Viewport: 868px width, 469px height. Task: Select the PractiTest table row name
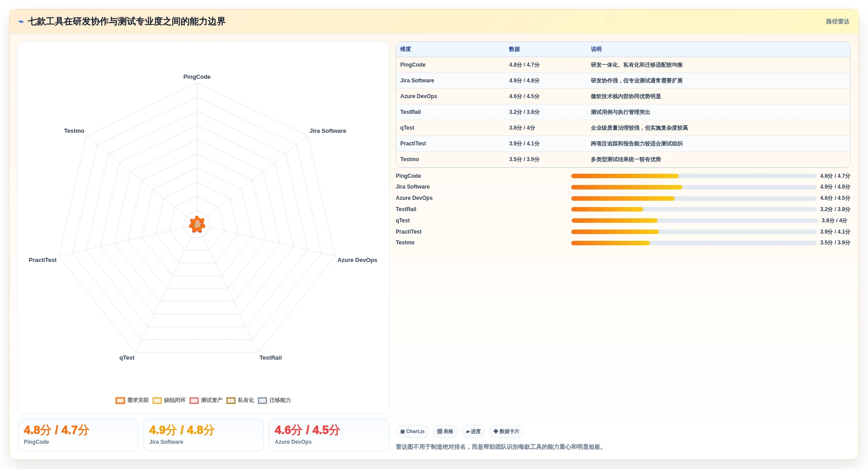coord(413,144)
